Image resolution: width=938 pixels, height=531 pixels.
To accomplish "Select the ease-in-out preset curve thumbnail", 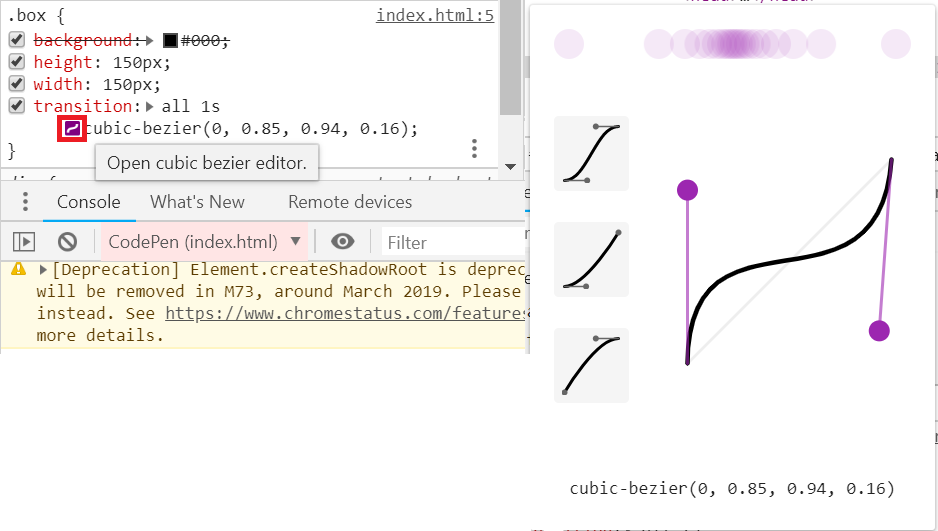I will tap(591, 153).
